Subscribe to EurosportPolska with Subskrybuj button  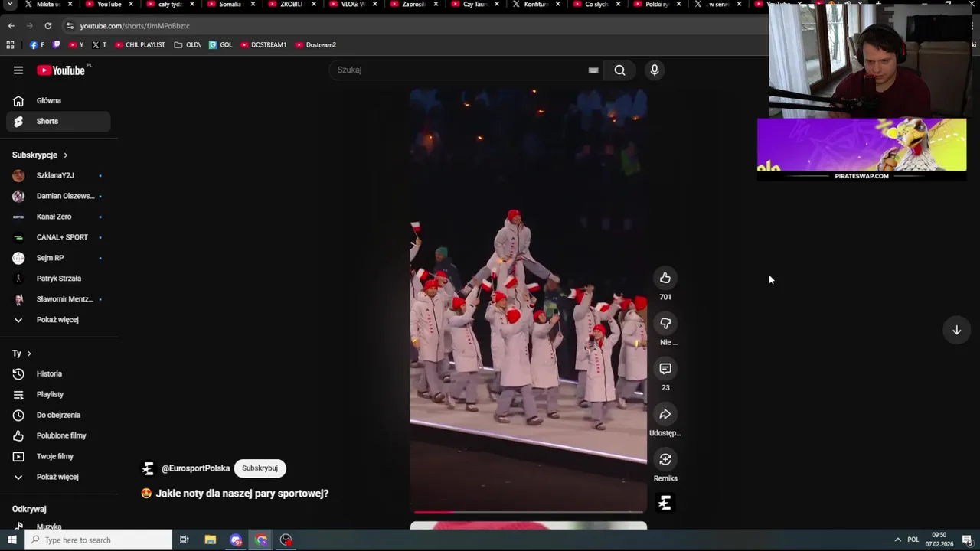point(260,468)
